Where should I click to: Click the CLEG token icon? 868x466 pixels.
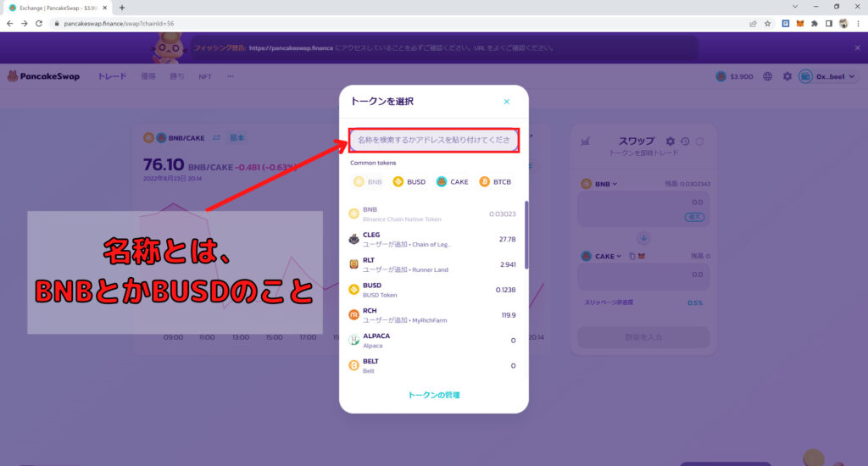[x=353, y=239]
